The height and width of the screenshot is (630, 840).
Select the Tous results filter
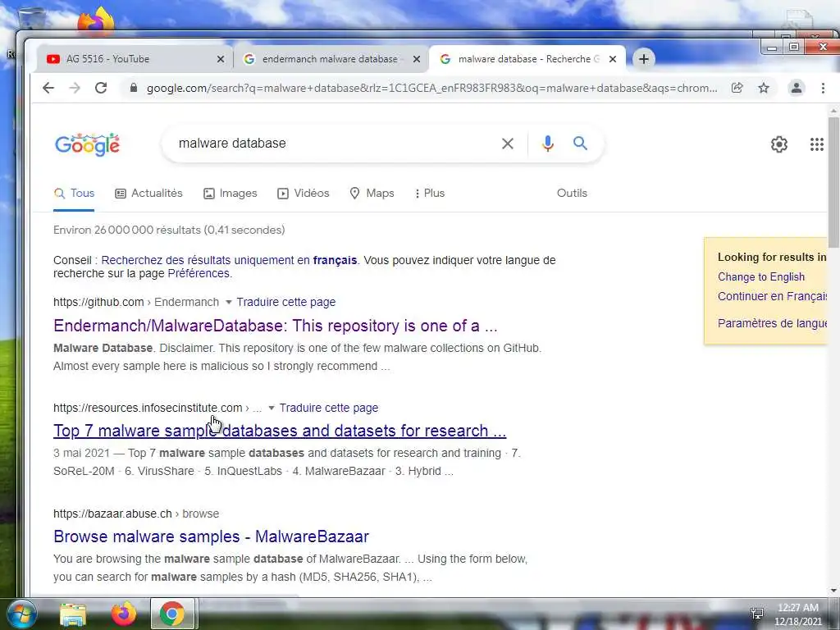tap(74, 194)
